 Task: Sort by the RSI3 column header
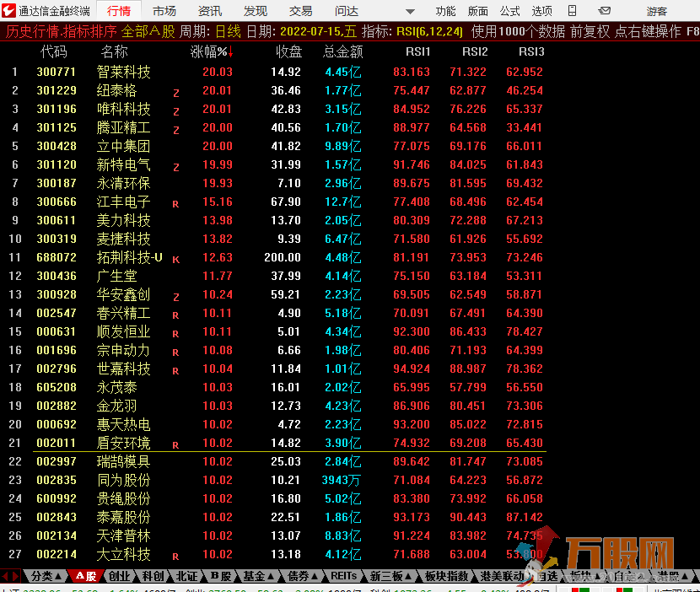(x=531, y=51)
